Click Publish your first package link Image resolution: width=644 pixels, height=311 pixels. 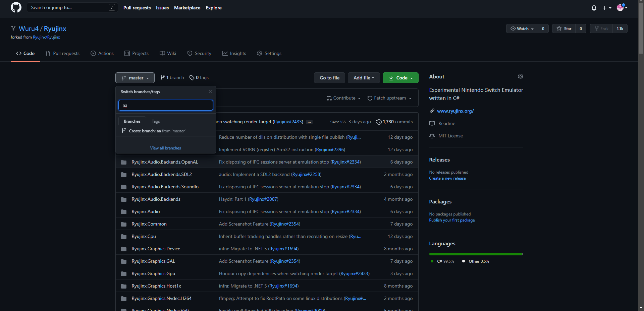[x=452, y=220]
